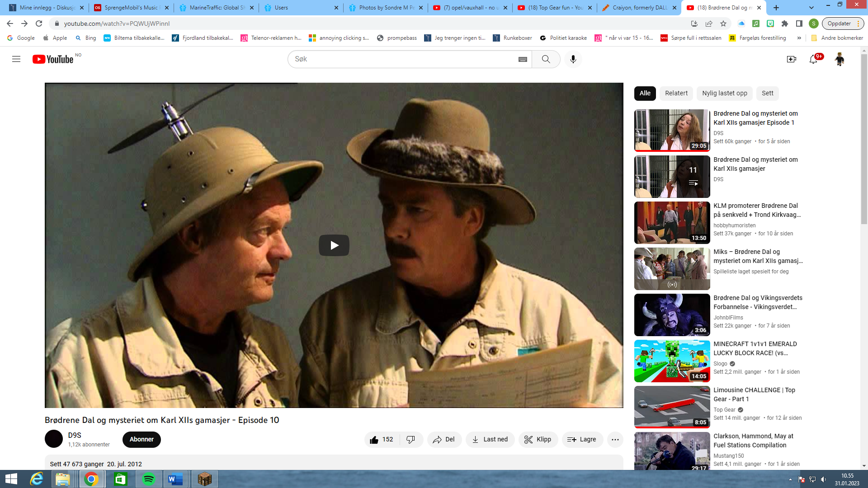Dislike the video with thumbs down
The image size is (868, 488).
pyautogui.click(x=411, y=440)
